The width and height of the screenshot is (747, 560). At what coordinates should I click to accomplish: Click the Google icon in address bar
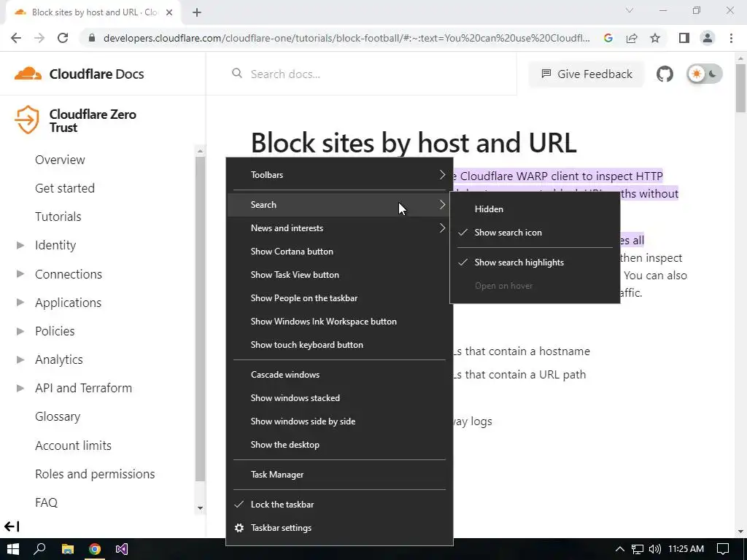coord(608,38)
